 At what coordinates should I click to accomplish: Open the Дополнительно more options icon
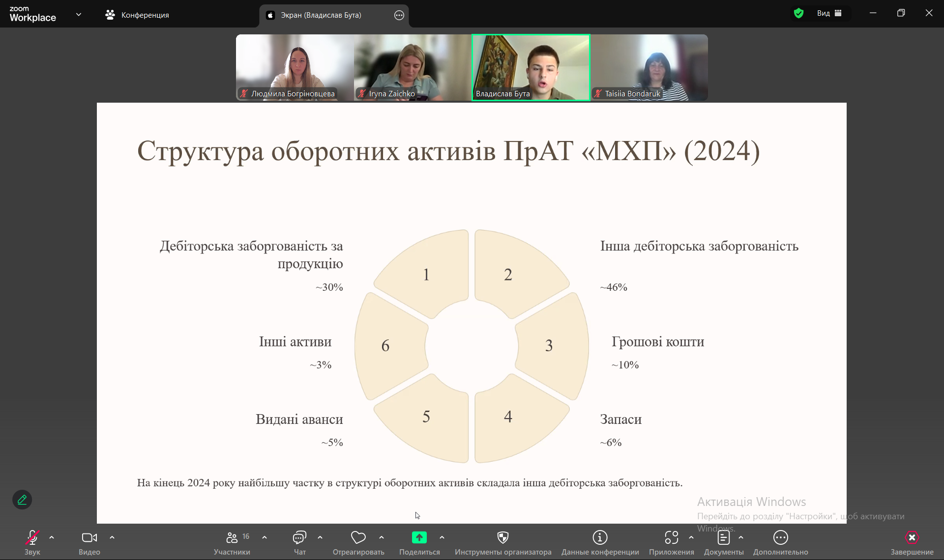[x=780, y=538]
